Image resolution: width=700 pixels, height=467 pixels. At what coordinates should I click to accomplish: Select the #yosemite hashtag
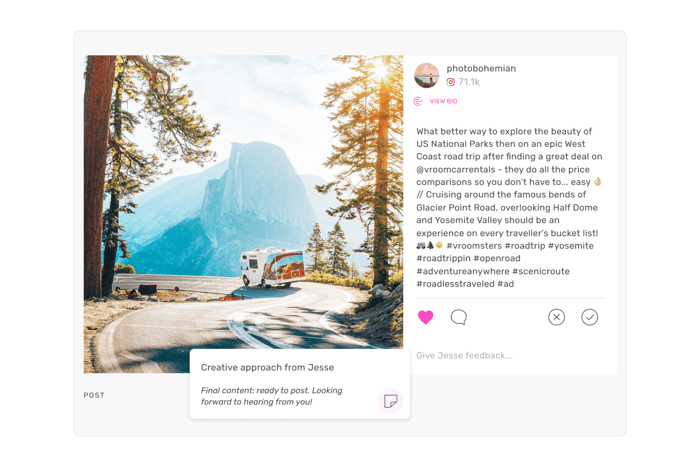tap(571, 246)
